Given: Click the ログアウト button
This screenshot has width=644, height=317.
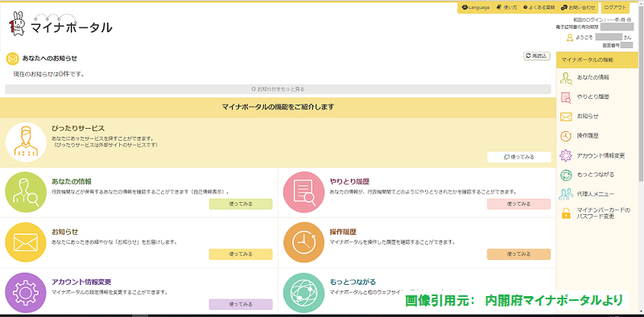Looking at the screenshot, I should click(x=615, y=8).
